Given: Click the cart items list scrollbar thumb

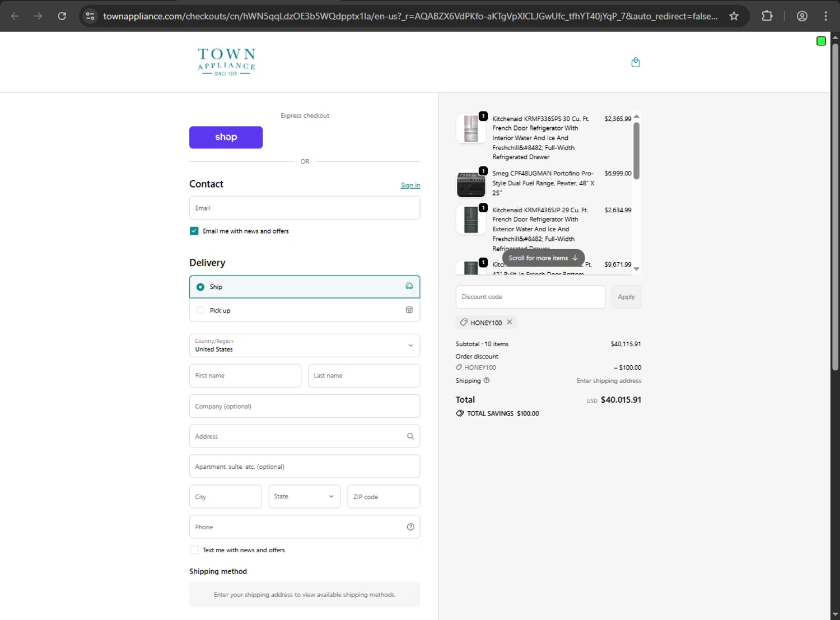Looking at the screenshot, I should click(636, 151).
